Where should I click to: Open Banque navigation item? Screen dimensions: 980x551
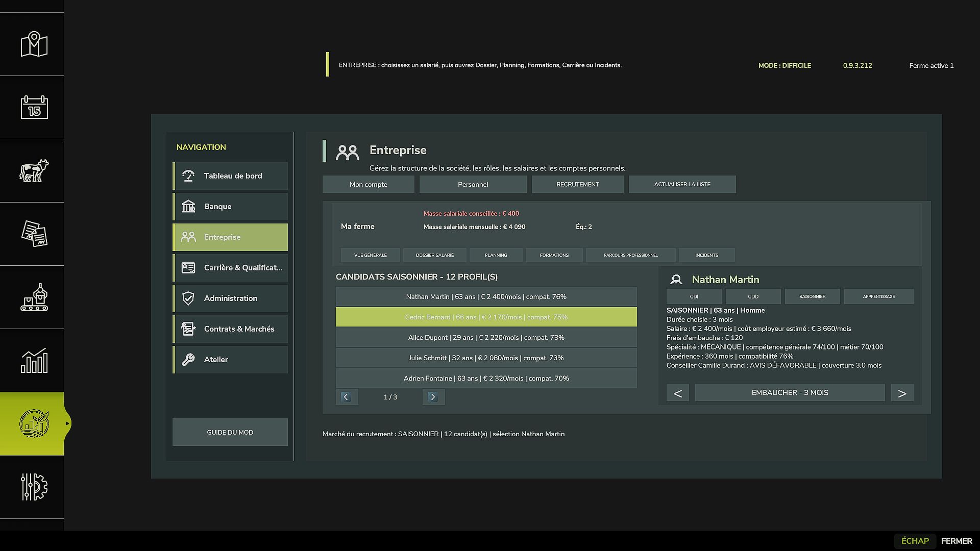230,207
